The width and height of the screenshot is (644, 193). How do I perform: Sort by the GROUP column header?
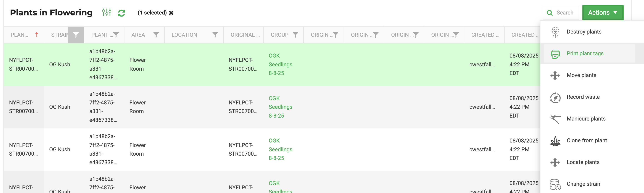(x=280, y=35)
